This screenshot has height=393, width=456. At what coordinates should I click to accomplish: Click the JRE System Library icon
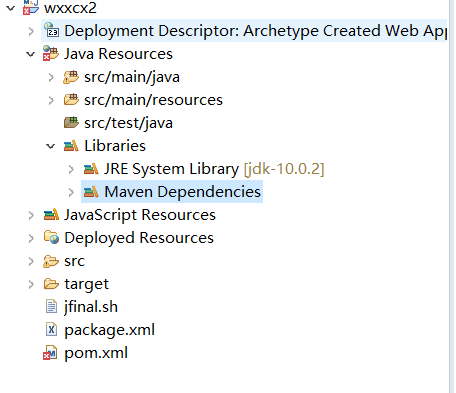[x=91, y=169]
